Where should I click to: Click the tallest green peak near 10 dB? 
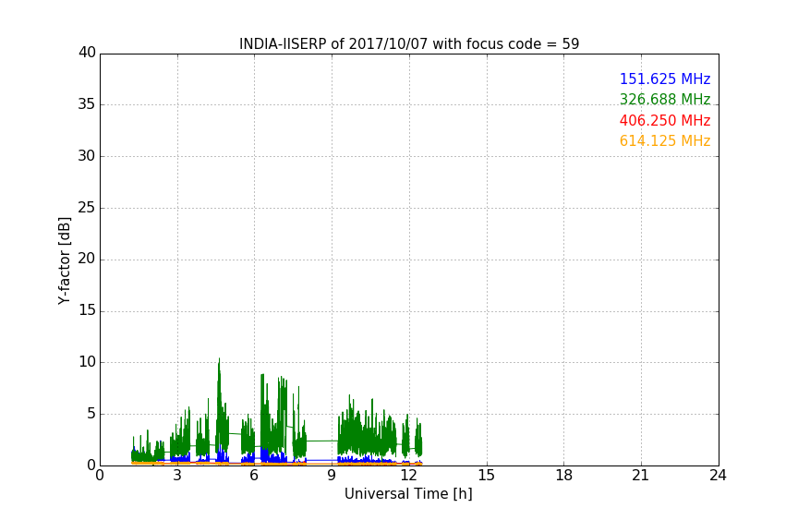click(219, 359)
